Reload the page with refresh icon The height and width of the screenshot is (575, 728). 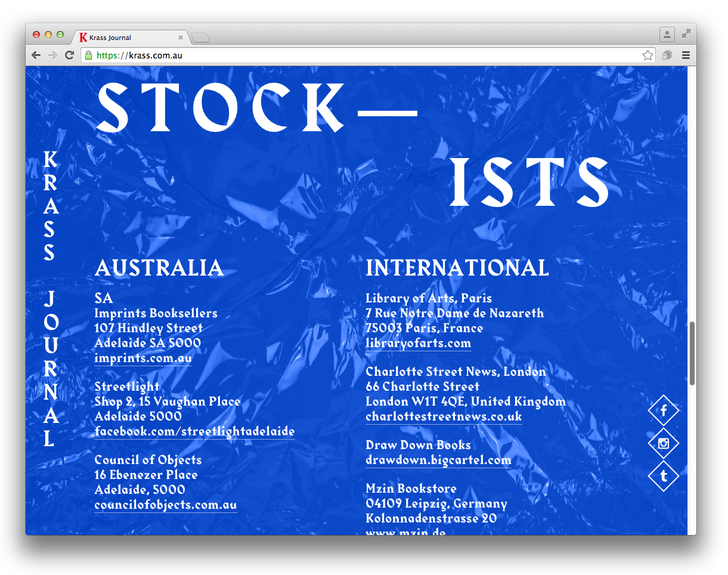[x=69, y=55]
